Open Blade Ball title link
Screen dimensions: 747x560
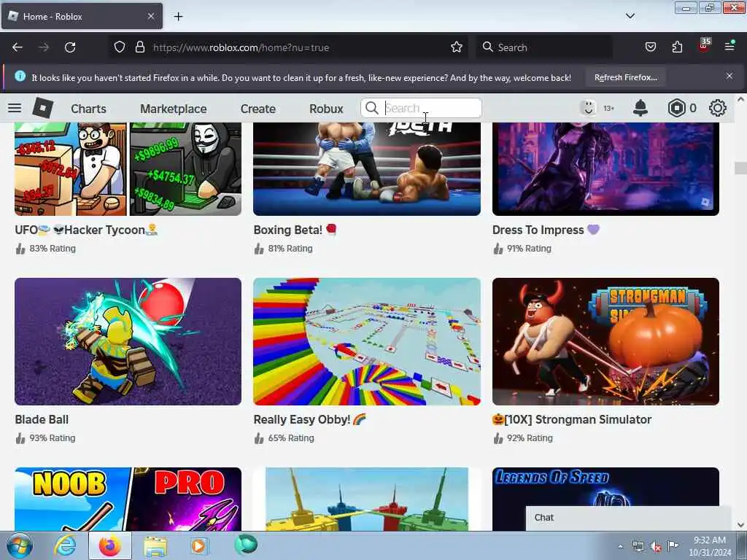(42, 419)
